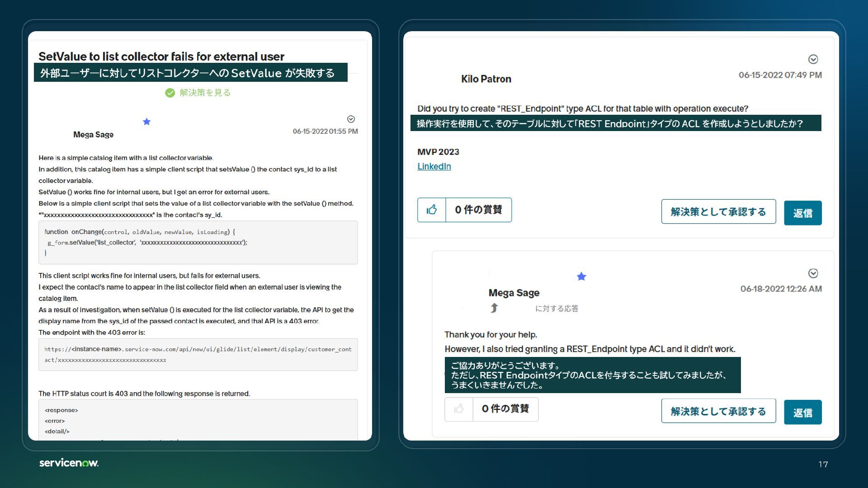Open Kilo Patron's user profile

click(486, 79)
